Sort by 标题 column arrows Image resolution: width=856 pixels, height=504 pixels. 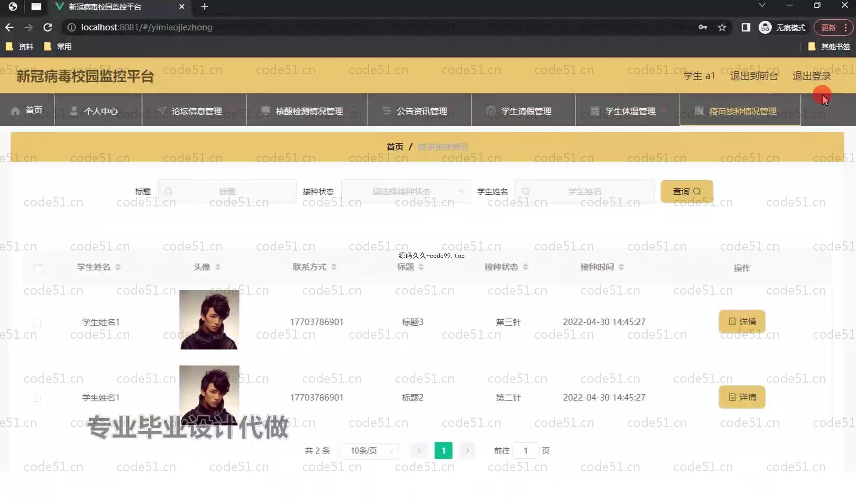[421, 267]
